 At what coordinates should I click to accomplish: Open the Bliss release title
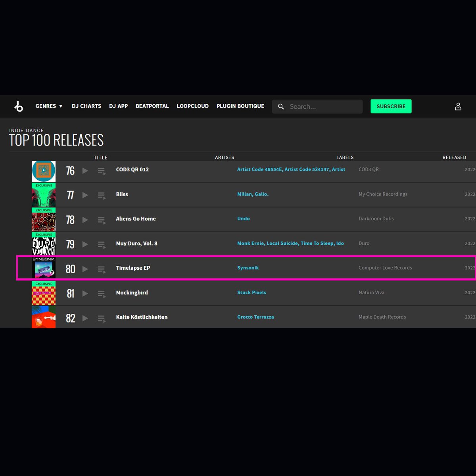[122, 194]
